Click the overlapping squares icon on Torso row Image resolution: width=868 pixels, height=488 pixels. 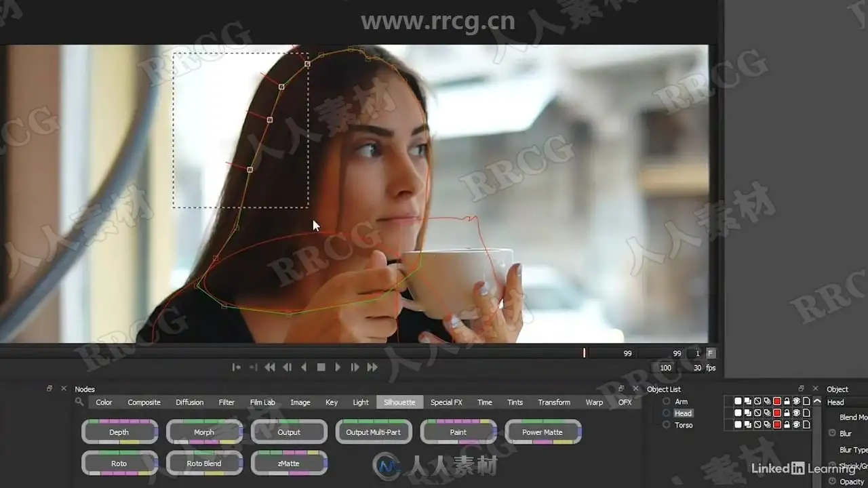click(748, 424)
